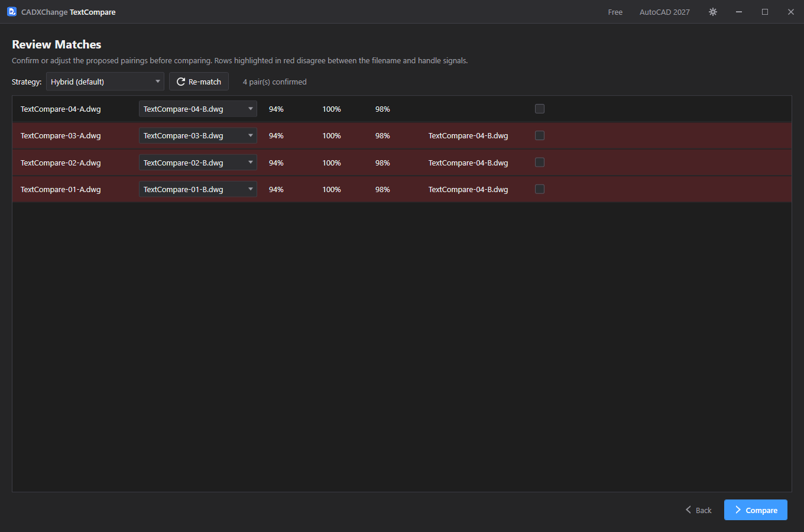804x532 pixels.
Task: Click the Compare button
Action: point(756,510)
